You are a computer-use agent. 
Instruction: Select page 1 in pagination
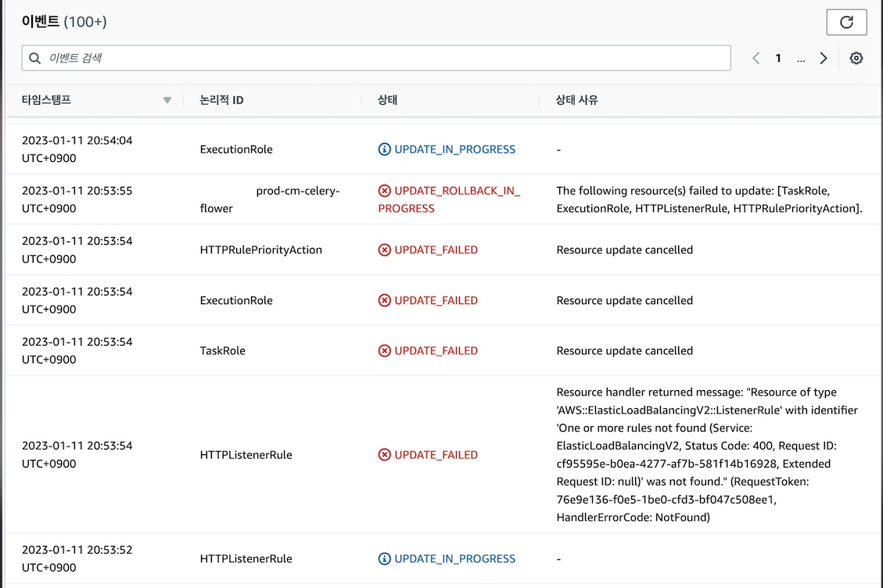(778, 58)
